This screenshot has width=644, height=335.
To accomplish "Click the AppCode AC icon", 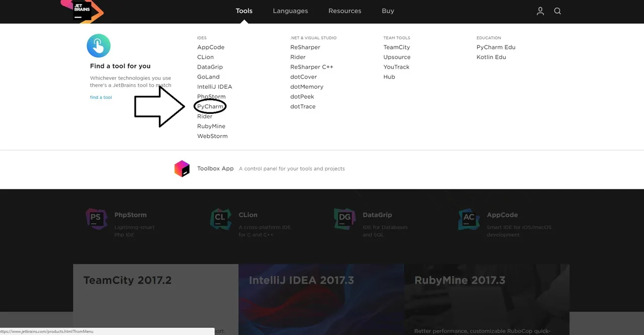I will tap(469, 219).
